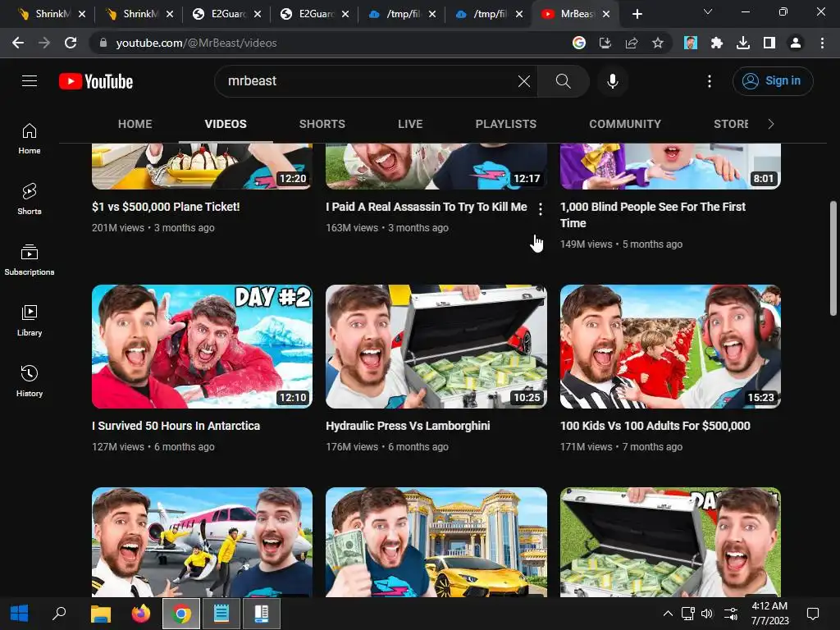Open the STORE tab
This screenshot has height=630, width=840.
(731, 124)
